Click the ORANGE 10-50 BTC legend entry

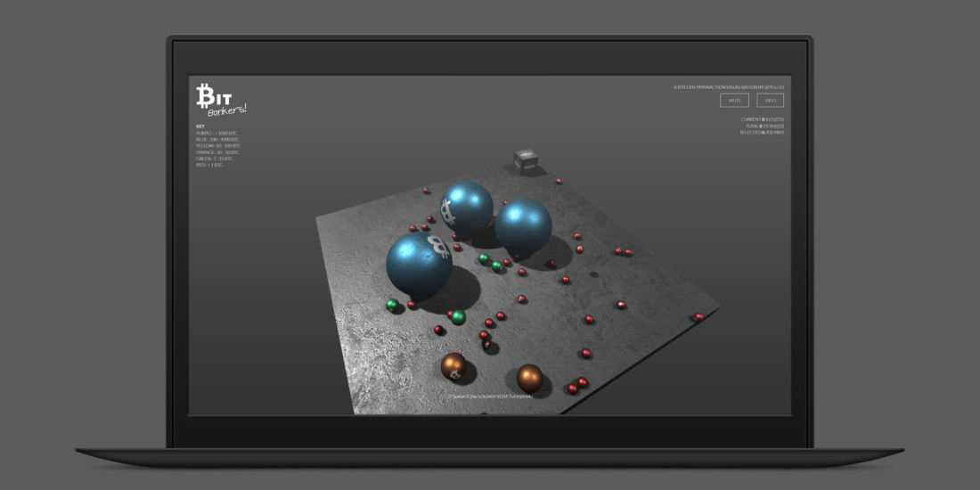pos(218,152)
